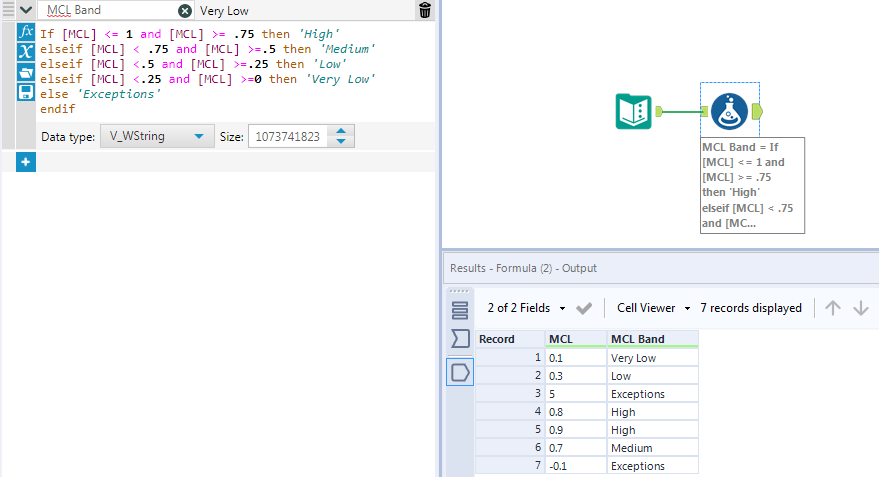The height and width of the screenshot is (477, 879).
Task: Select the High cell in record 5
Action: click(653, 429)
